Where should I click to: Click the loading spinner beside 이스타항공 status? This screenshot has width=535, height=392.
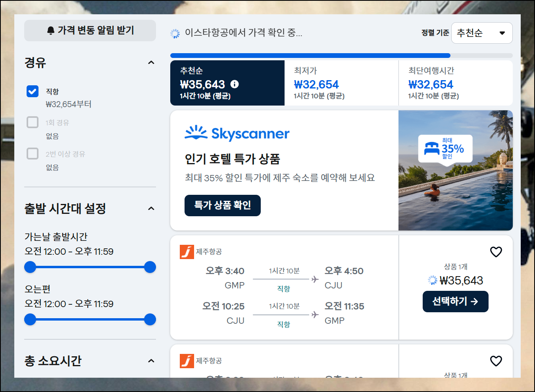pos(175,33)
